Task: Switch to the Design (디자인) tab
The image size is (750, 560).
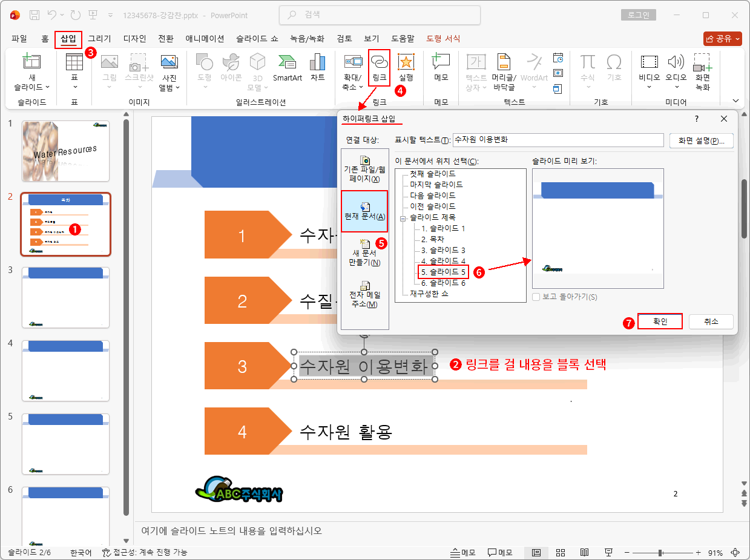Action: 134,39
